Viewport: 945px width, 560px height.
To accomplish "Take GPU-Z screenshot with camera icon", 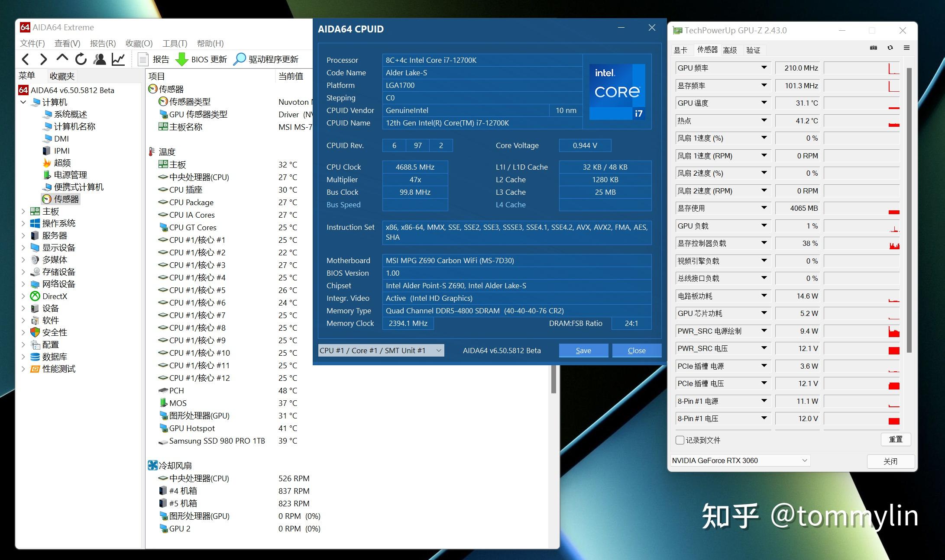I will (x=874, y=48).
